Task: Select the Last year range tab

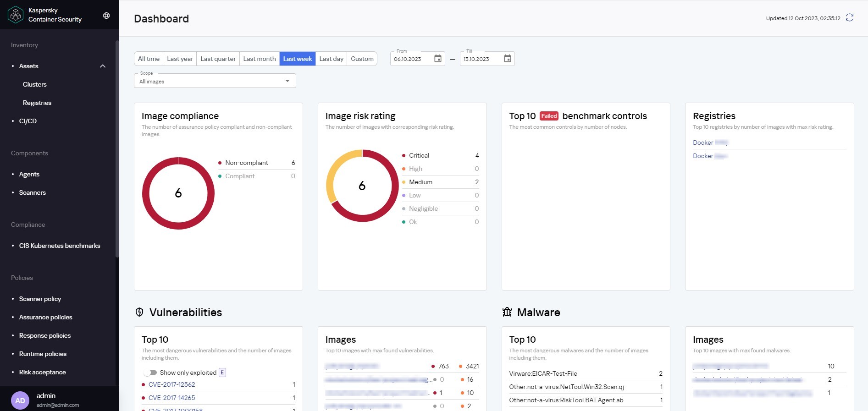Action: [180, 59]
